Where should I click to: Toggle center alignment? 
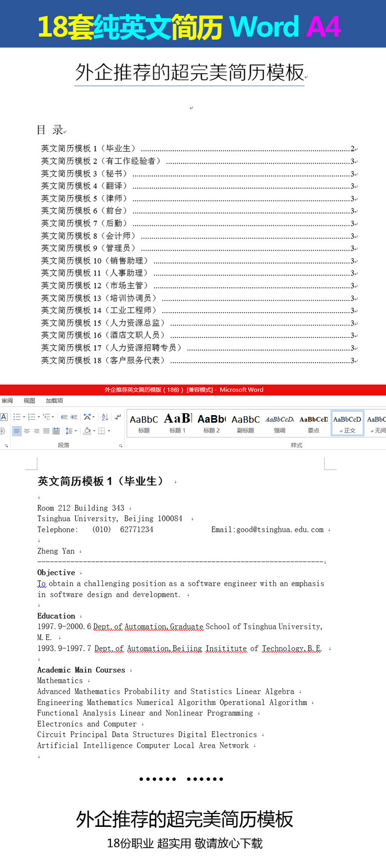click(27, 431)
